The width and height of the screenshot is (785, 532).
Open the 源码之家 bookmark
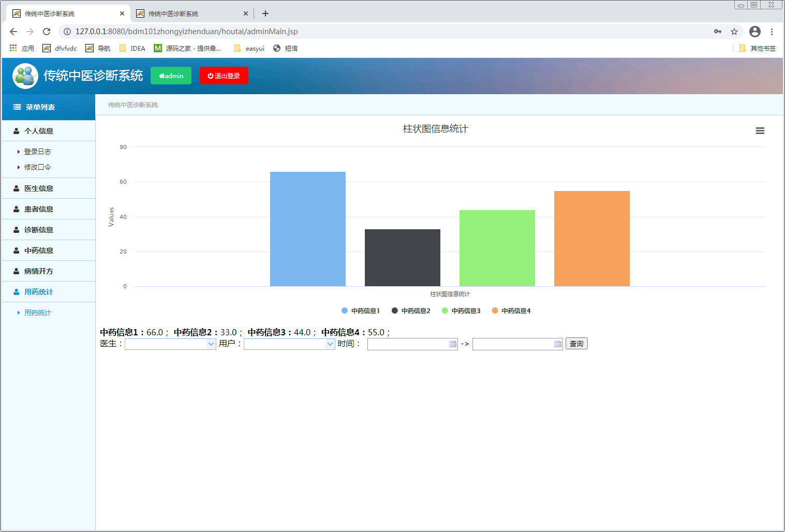pos(187,48)
